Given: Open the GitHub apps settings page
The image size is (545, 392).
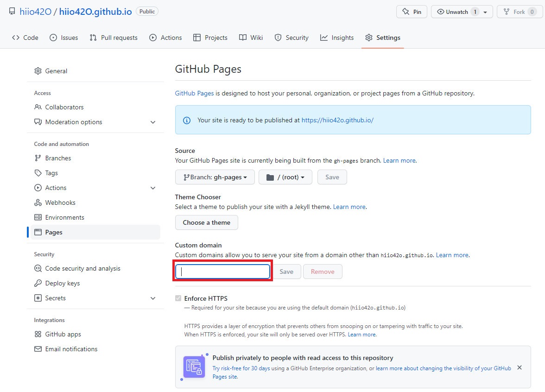Looking at the screenshot, I should (63, 335).
